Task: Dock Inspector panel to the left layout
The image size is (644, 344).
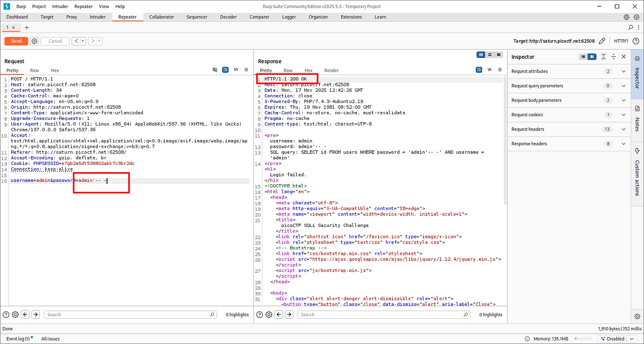Action: tap(583, 57)
